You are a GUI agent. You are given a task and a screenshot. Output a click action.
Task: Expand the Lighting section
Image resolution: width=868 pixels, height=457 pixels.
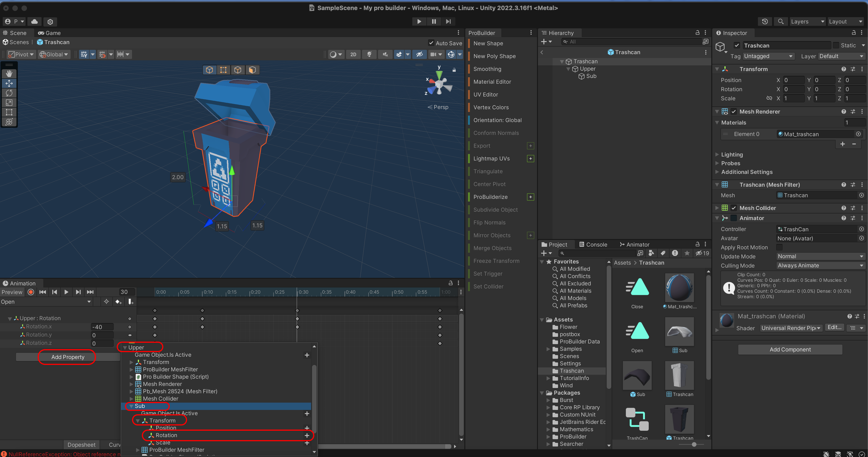coord(732,154)
